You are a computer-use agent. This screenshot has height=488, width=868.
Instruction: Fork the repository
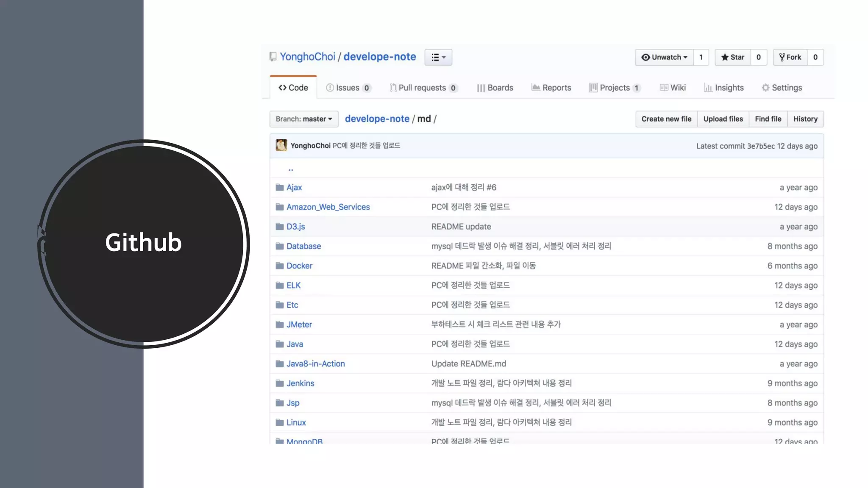point(790,57)
